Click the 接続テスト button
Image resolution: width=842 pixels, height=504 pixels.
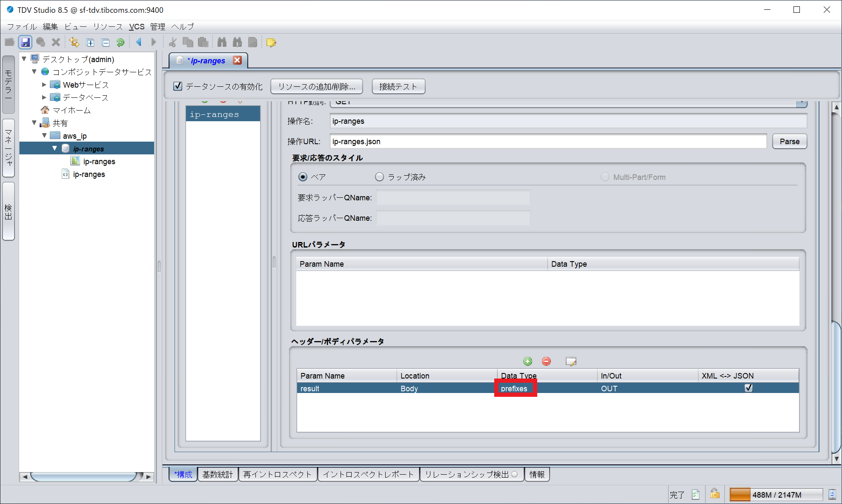pyautogui.click(x=398, y=86)
